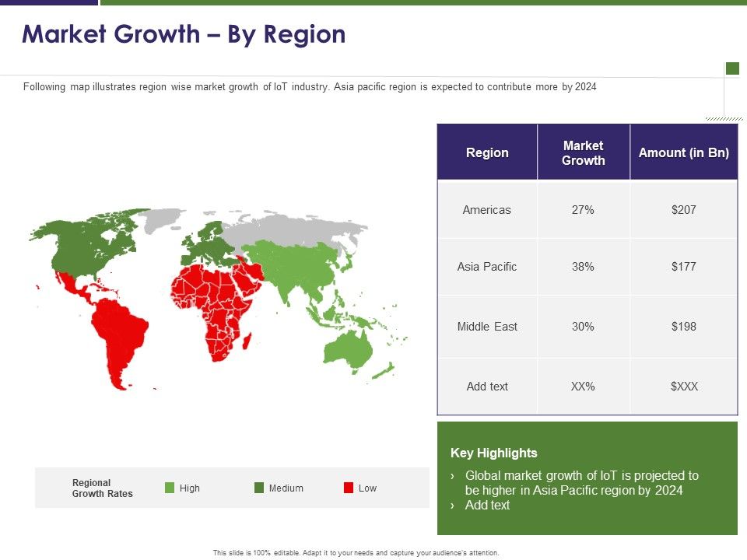747x560 pixels.
Task: Click the 'Add text' region cell
Action: [x=487, y=387]
